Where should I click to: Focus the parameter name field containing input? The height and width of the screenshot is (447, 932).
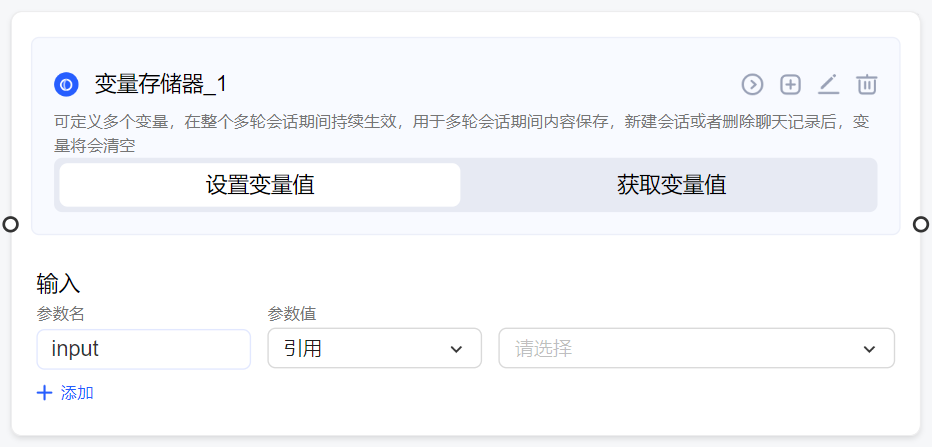144,349
